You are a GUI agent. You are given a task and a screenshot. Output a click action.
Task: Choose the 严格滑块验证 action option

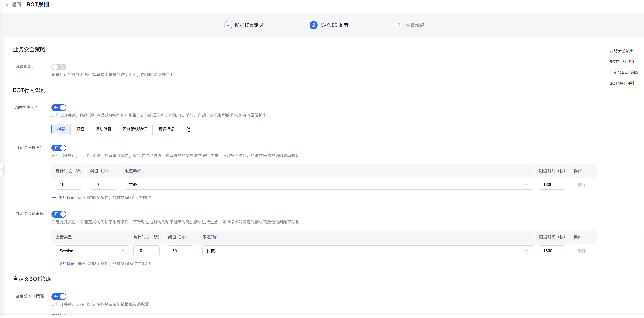pyautogui.click(x=135, y=129)
